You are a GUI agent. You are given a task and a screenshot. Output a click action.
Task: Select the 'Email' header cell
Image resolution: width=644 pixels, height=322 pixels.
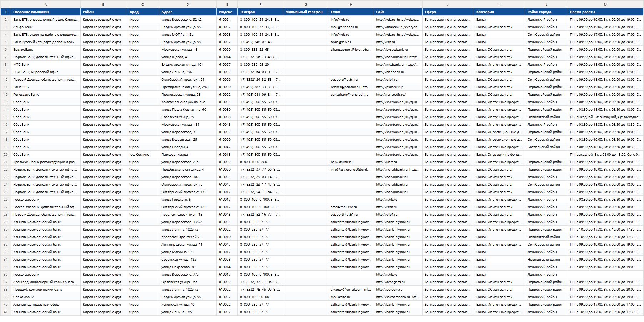pyautogui.click(x=351, y=12)
